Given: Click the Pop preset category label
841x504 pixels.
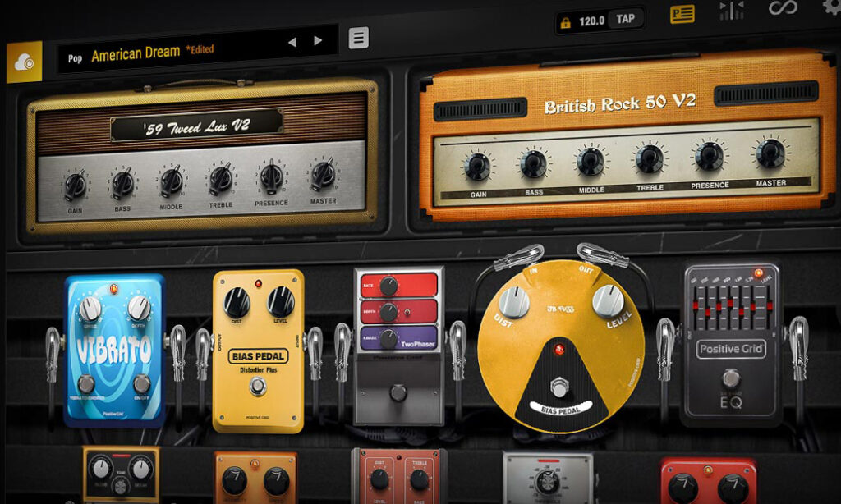Looking at the screenshot, I should (x=75, y=58).
